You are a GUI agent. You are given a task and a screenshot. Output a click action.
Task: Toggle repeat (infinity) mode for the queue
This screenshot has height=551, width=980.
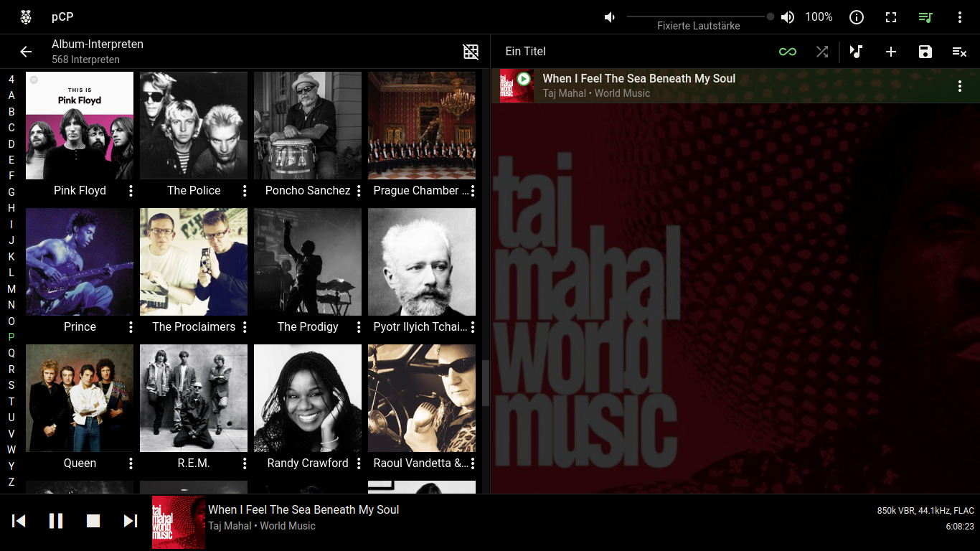coord(788,52)
